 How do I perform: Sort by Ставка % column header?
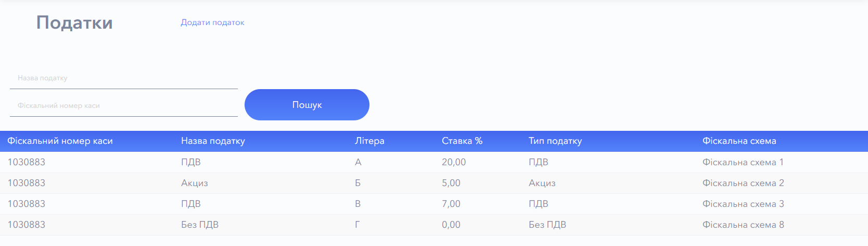[462, 141]
